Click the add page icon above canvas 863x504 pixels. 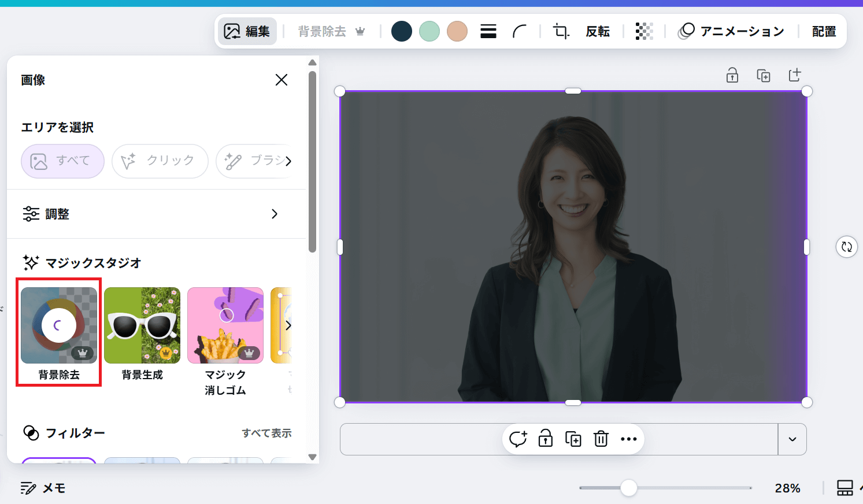[x=795, y=75]
